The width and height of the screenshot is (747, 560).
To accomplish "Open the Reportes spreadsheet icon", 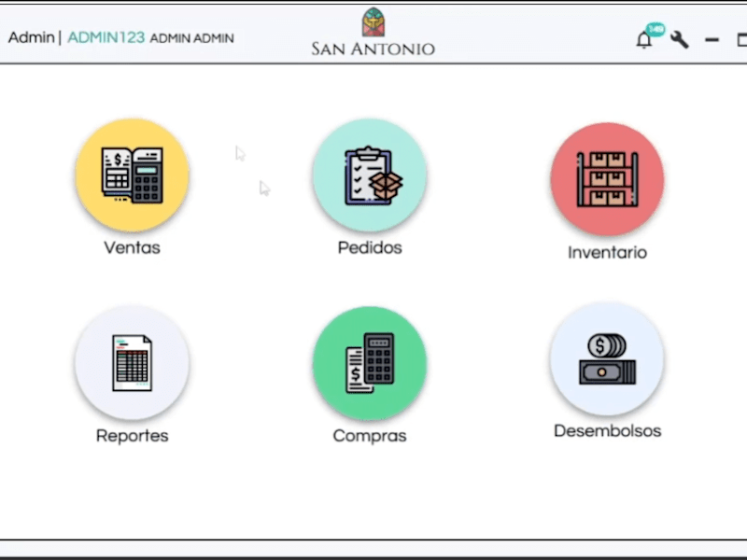I will point(132,363).
